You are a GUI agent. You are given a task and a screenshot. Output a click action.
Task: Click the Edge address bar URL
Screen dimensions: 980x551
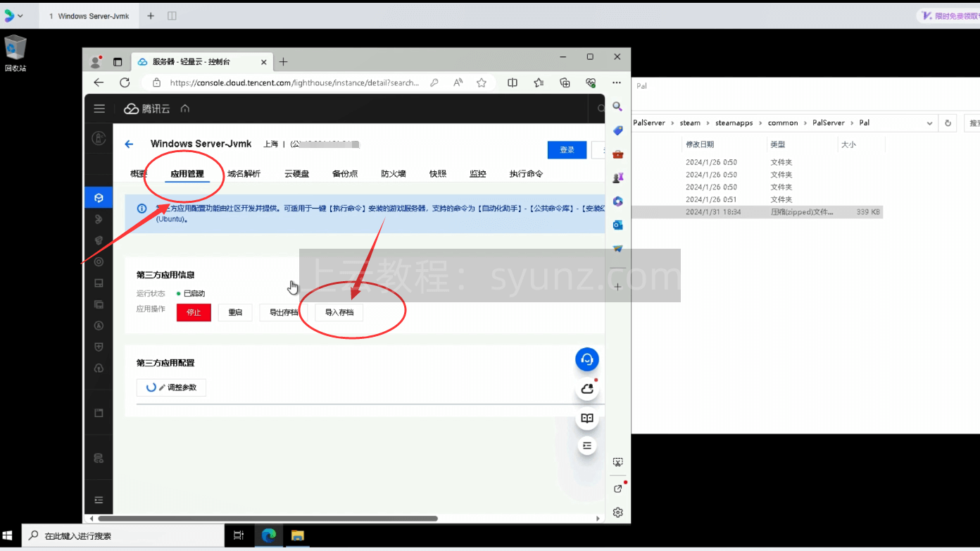point(294,82)
